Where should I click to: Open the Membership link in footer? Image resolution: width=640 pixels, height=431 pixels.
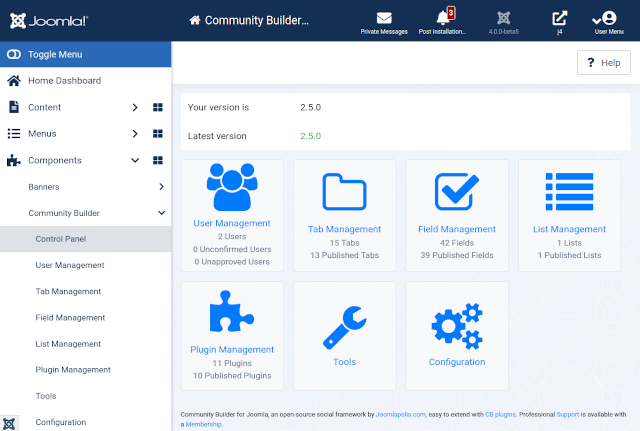(203, 424)
